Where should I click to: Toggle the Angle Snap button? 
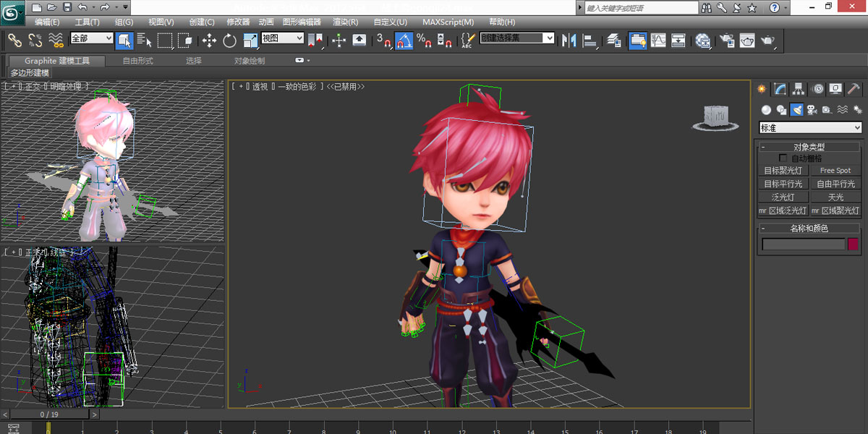pos(404,41)
